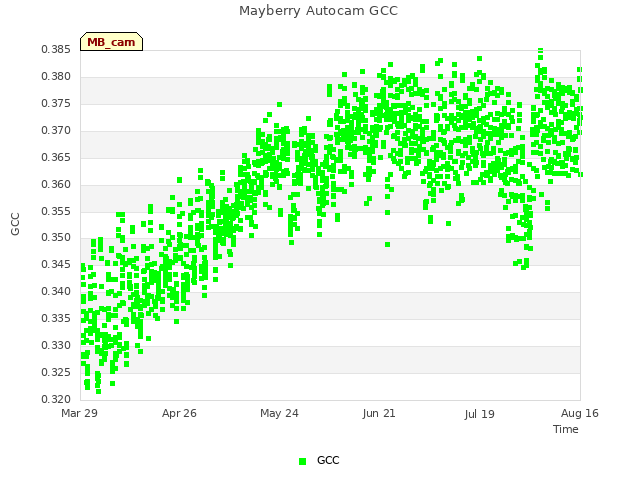Click the 0.385 y-axis tick label
Viewport: 640px width, 480px height.
coord(56,50)
